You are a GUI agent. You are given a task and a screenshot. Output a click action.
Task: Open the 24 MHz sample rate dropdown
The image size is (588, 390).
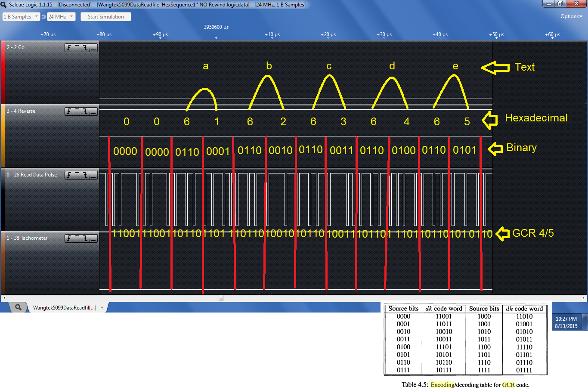pyautogui.click(x=61, y=17)
